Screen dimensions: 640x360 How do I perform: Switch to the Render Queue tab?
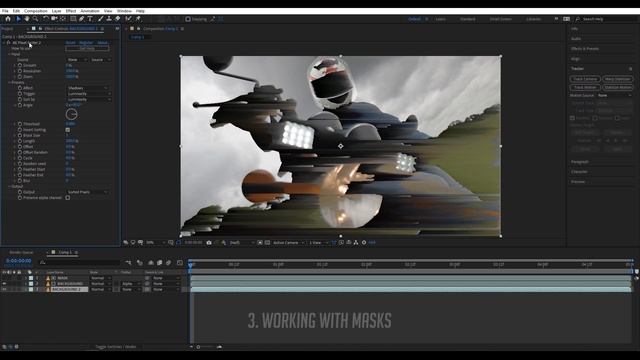tap(21, 252)
